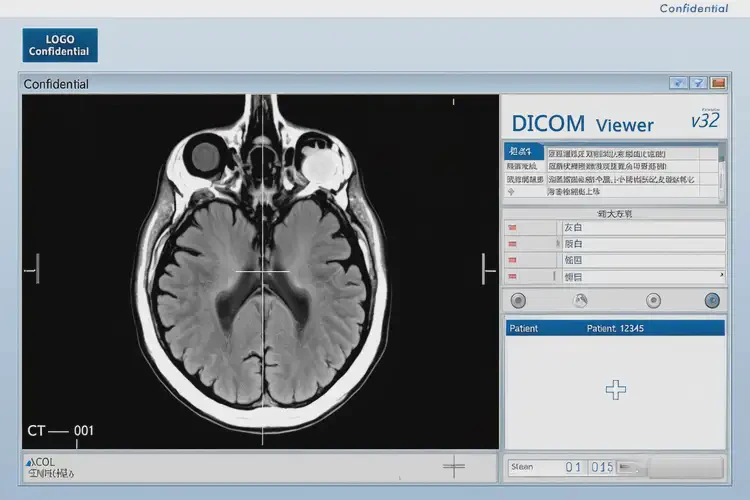Expand the arrow in the fourth list row
750x500 pixels.
(721, 275)
